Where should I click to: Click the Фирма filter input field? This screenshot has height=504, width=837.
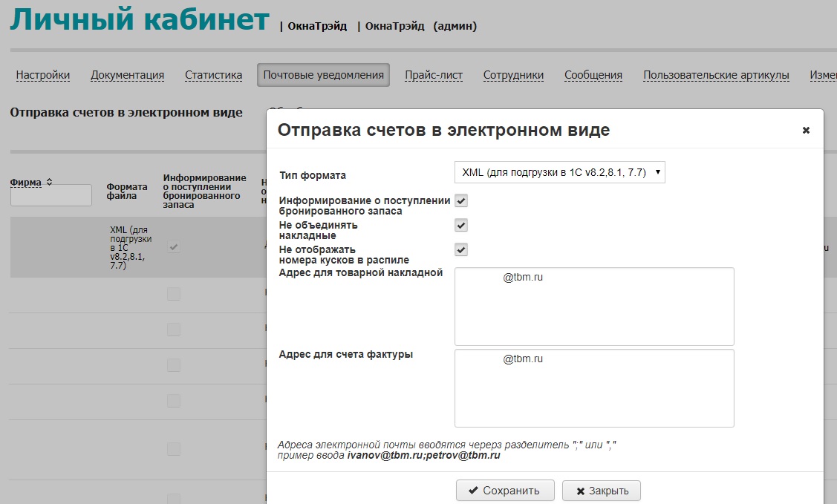[51, 196]
